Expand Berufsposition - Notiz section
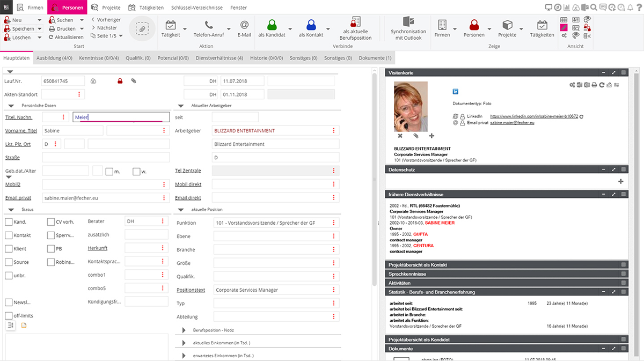Viewport: 644px width, 362px height. point(184,330)
